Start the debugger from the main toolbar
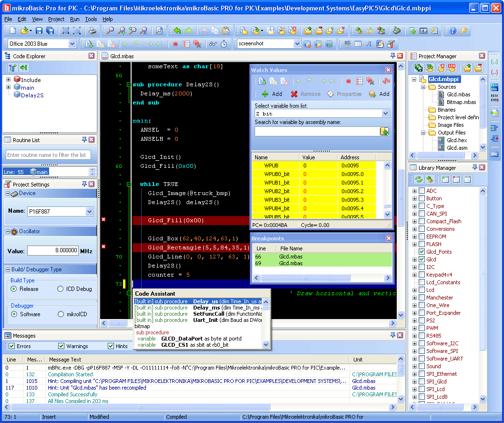This screenshot has width=504, height=423. pyautogui.click(x=89, y=44)
